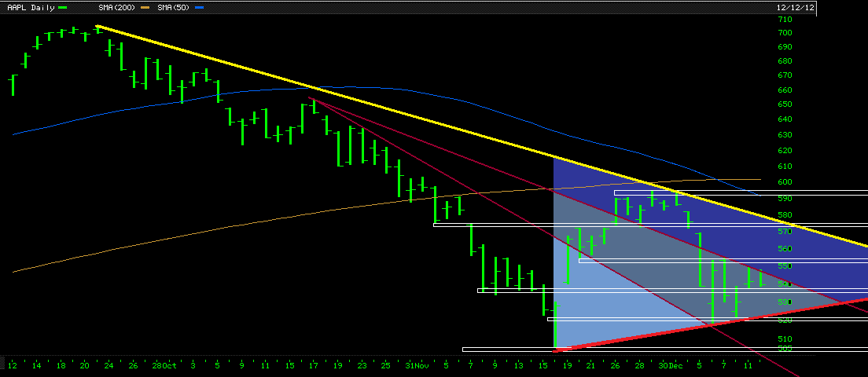Click the 660 price axis label
Screen dimensions: 868x377
pyautogui.click(x=785, y=90)
